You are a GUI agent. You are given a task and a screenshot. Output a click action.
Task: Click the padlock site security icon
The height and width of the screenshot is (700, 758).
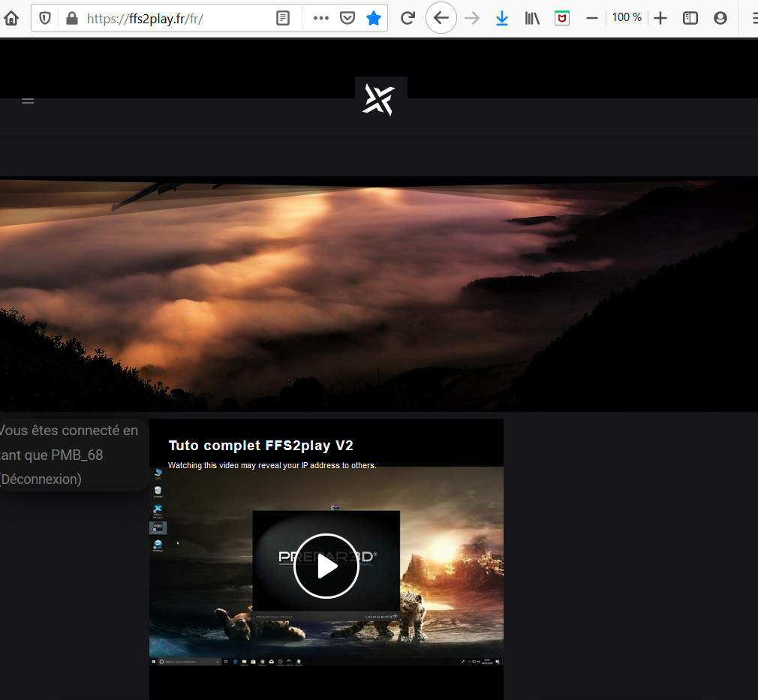[72, 18]
